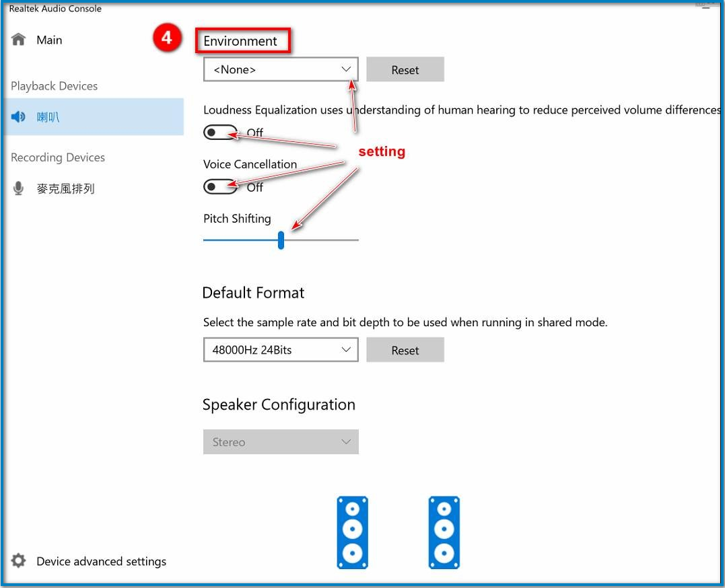Click the Pitch Shifting slider handle
Screen dimensions: 725x588
pyautogui.click(x=281, y=240)
